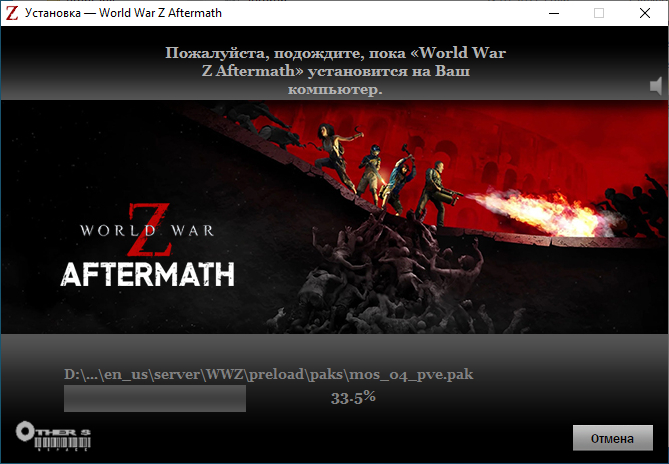Screen dimensions: 669x464
Task: Click the window title 'Установка — World War Z Aftermath'
Action: 123,13
